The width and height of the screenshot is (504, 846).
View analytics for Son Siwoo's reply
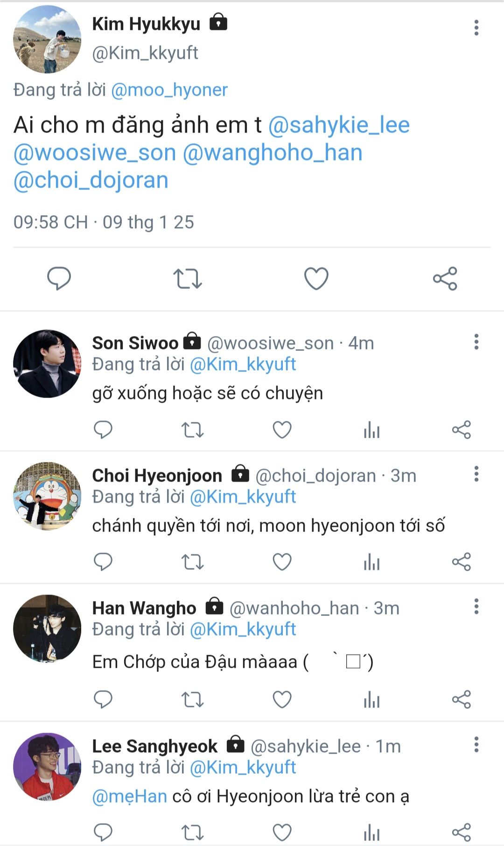click(x=371, y=430)
